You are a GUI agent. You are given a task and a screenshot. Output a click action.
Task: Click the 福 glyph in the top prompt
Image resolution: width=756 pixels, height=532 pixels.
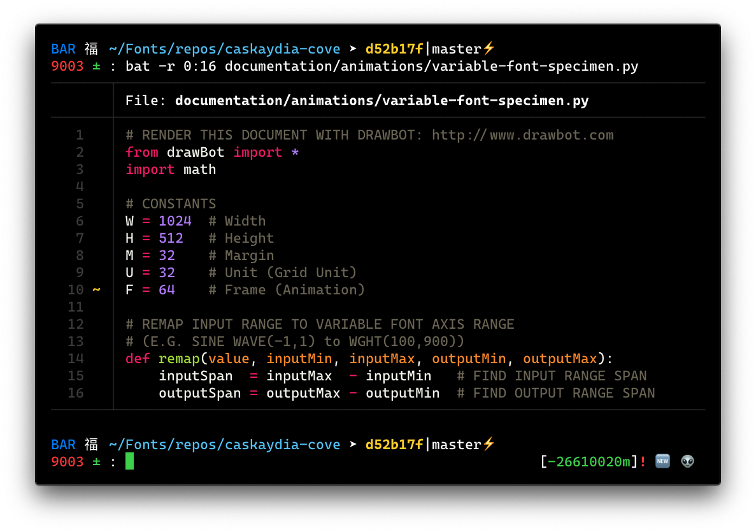click(x=90, y=48)
